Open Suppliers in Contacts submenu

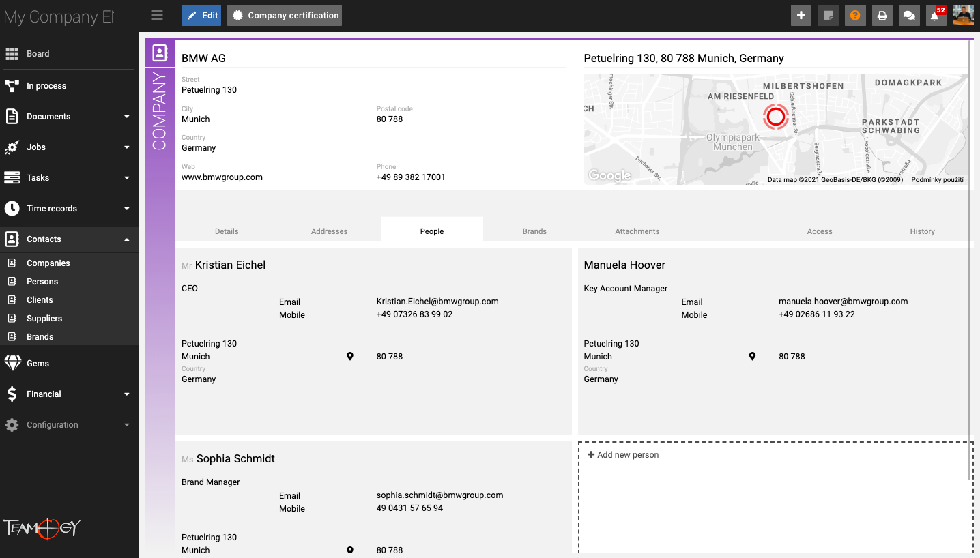44,319
